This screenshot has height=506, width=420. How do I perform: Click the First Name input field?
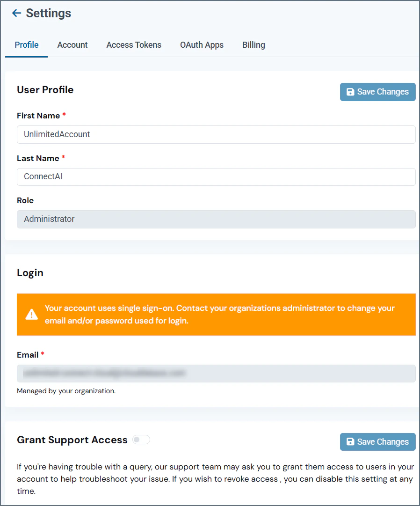tap(216, 134)
